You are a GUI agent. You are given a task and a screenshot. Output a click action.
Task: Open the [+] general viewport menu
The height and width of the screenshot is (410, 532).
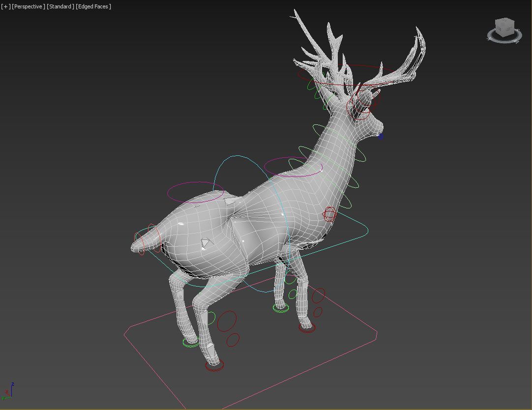click(6, 6)
